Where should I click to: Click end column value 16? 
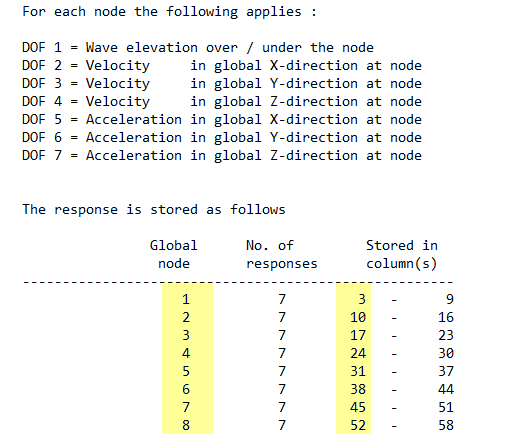coord(446,317)
